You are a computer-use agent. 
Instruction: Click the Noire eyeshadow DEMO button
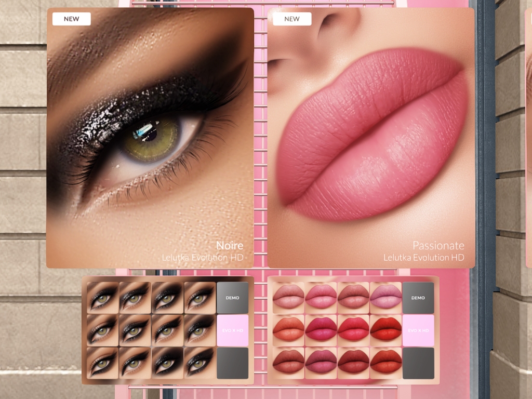coord(232,298)
